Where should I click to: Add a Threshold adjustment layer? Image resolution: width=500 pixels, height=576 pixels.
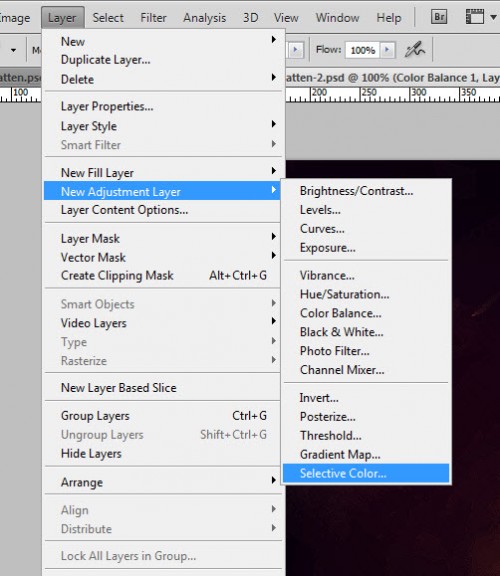click(x=366, y=436)
